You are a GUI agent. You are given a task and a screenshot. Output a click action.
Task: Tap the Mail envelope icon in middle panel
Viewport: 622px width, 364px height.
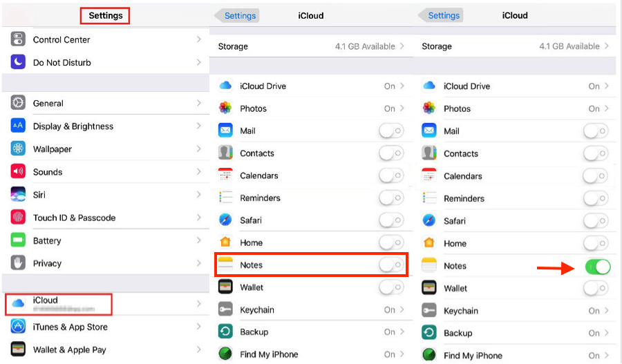point(225,131)
